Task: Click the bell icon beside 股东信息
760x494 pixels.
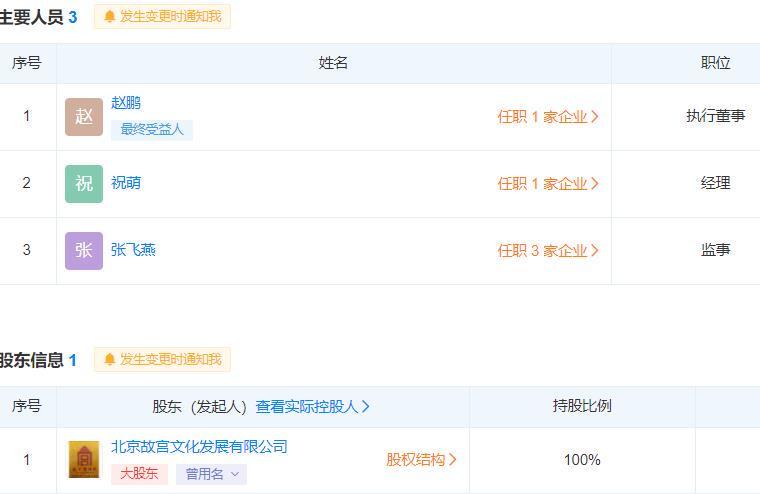Action: tap(110, 360)
